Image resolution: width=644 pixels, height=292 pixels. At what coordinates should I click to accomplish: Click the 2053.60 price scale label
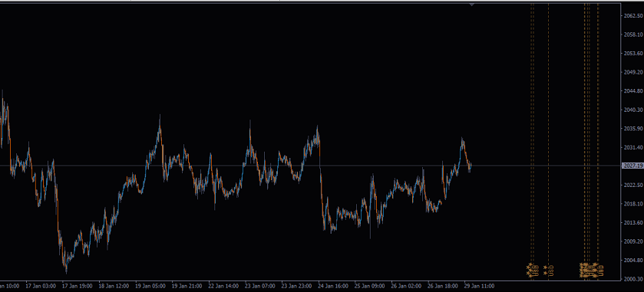[633, 54]
